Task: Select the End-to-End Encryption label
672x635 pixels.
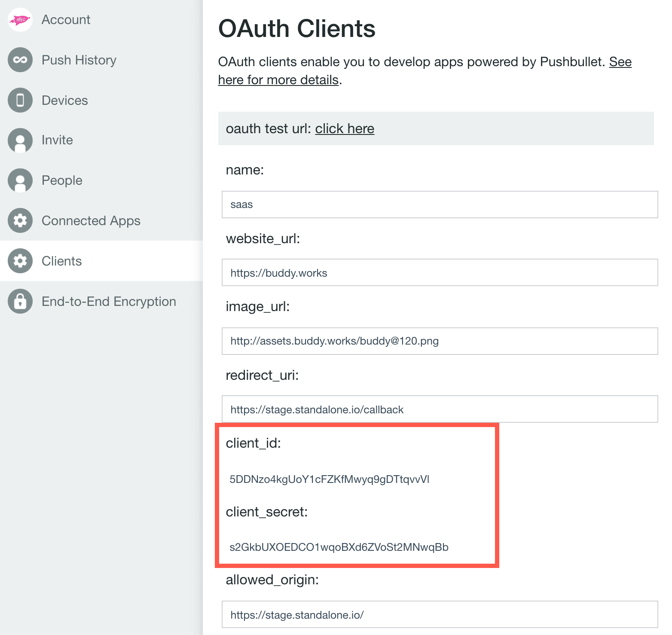Action: (x=109, y=302)
